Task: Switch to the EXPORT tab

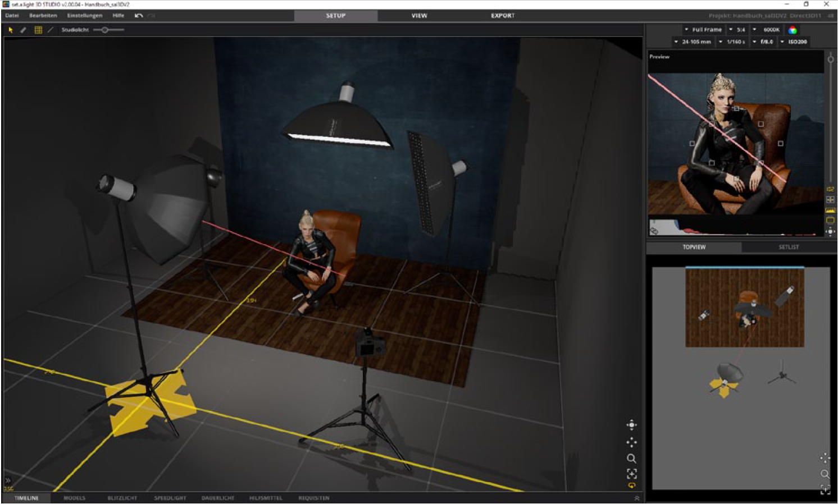Action: click(503, 16)
